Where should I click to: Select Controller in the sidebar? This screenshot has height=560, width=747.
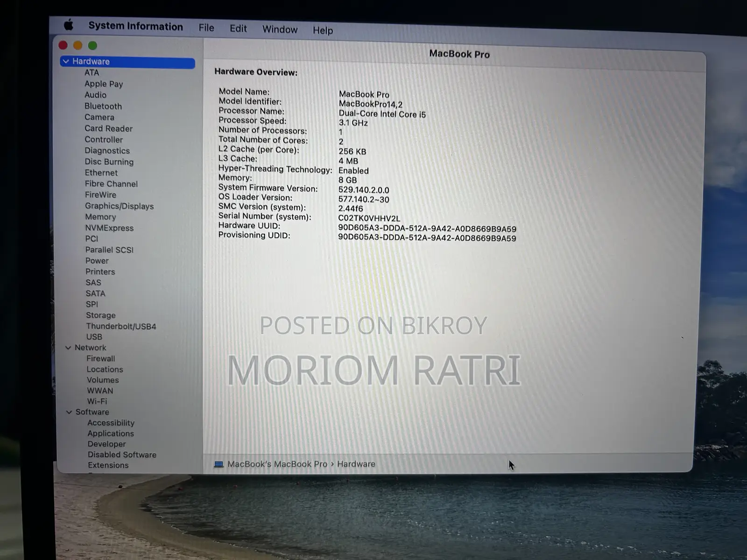click(x=104, y=140)
